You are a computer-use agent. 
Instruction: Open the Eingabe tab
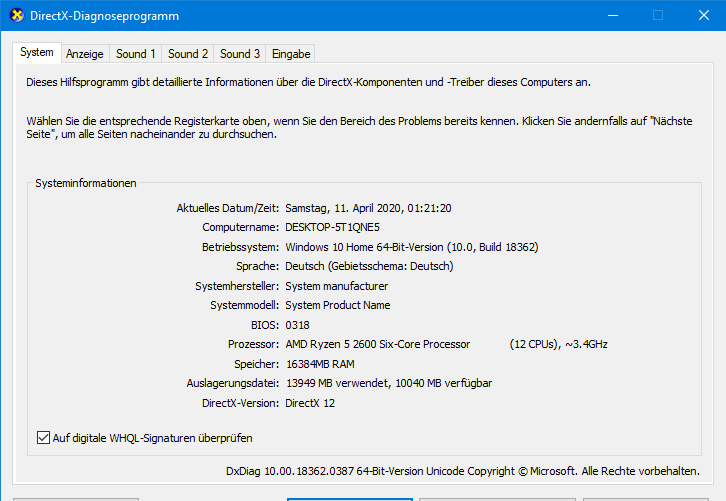pos(291,54)
